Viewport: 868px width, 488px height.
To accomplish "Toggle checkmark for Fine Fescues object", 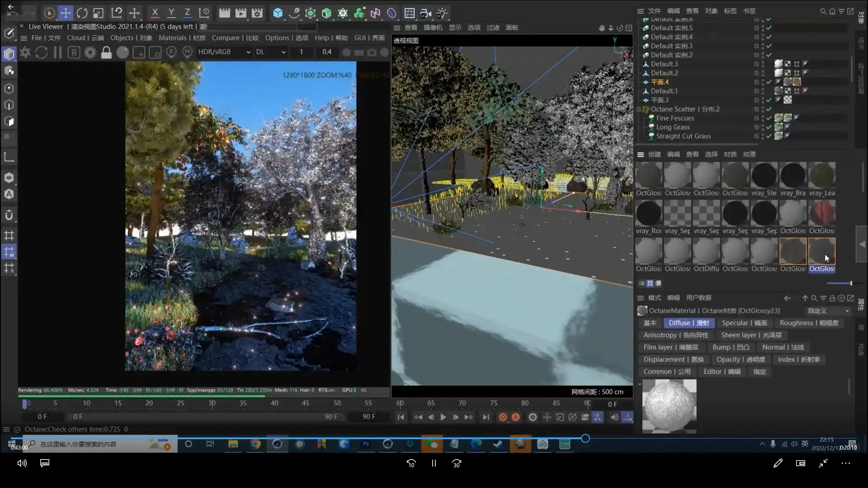I will pyautogui.click(x=769, y=118).
